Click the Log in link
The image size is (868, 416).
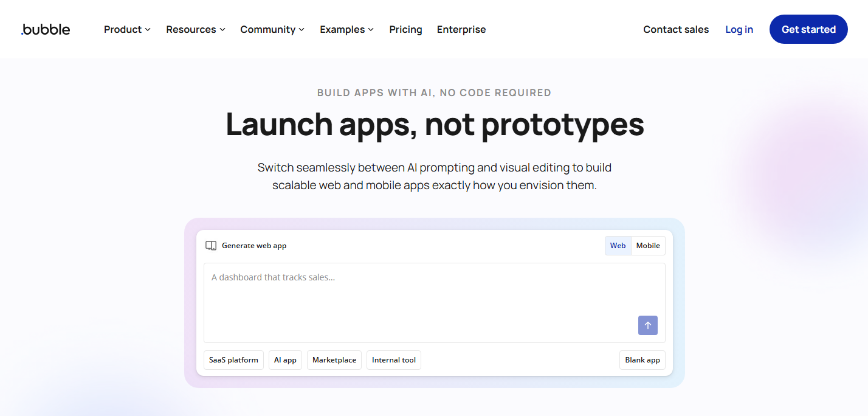tap(739, 29)
